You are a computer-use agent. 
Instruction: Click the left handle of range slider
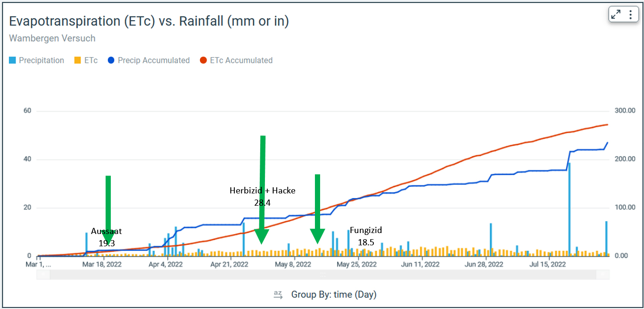click(x=42, y=274)
